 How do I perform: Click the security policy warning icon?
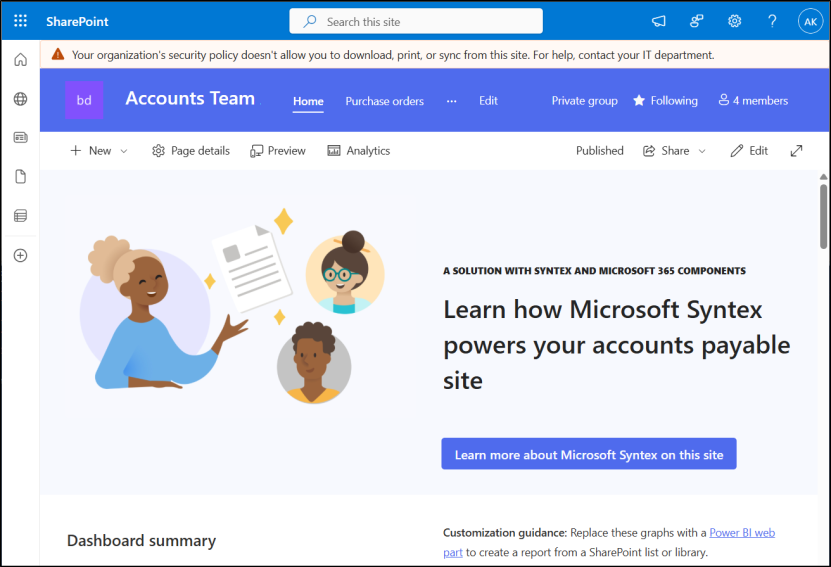[58, 55]
